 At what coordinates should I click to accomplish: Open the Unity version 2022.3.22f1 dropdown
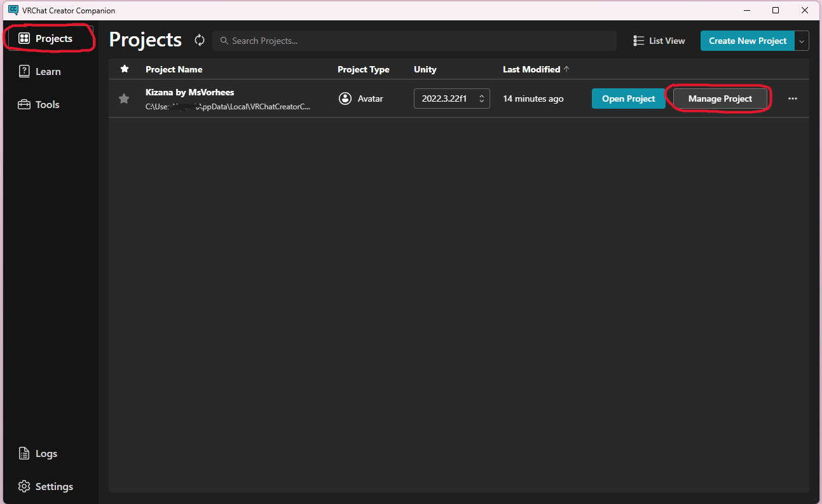(x=452, y=99)
